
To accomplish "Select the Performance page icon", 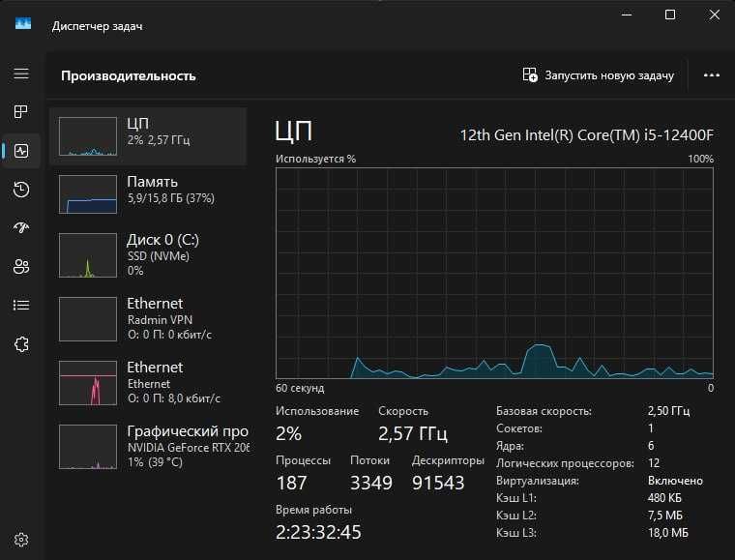I will click(21, 151).
